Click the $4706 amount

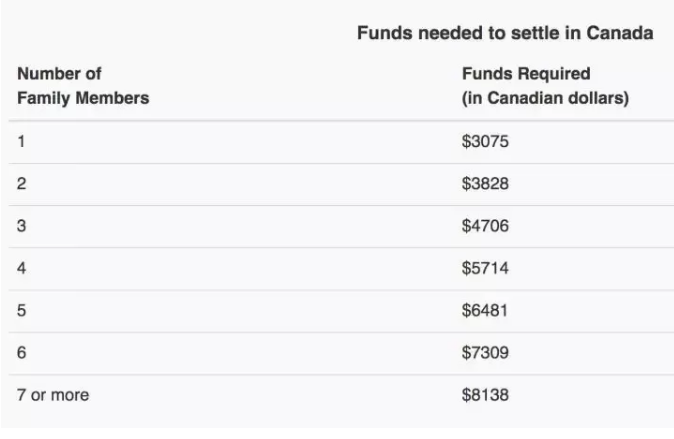(485, 226)
